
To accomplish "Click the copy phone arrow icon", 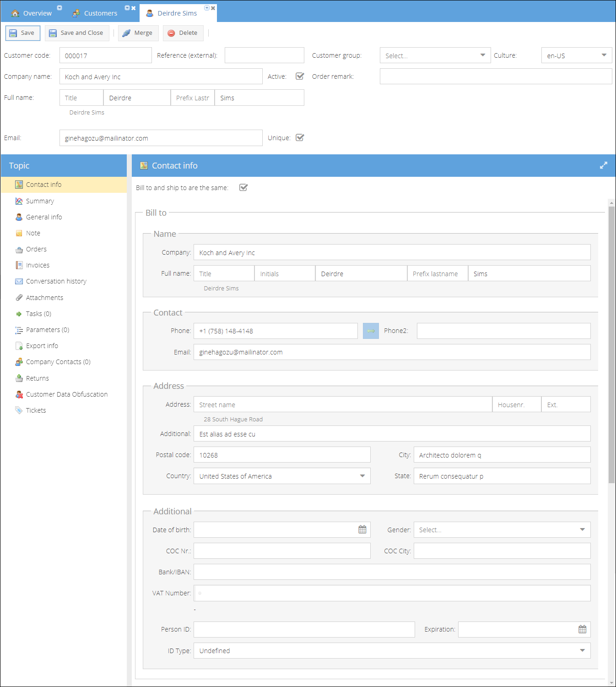I will click(x=371, y=331).
